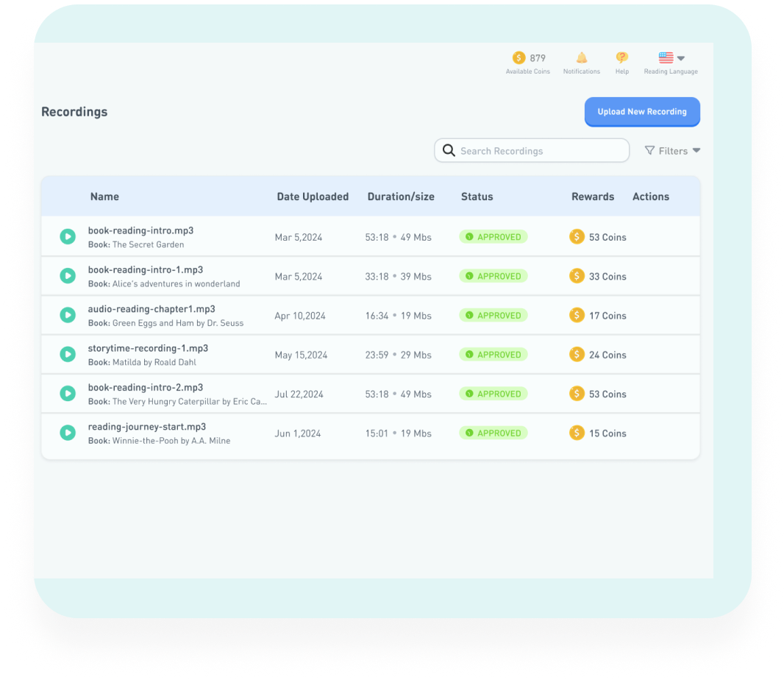784x680 pixels.
Task: Sort by the Date Uploaded column header
Action: click(x=313, y=196)
